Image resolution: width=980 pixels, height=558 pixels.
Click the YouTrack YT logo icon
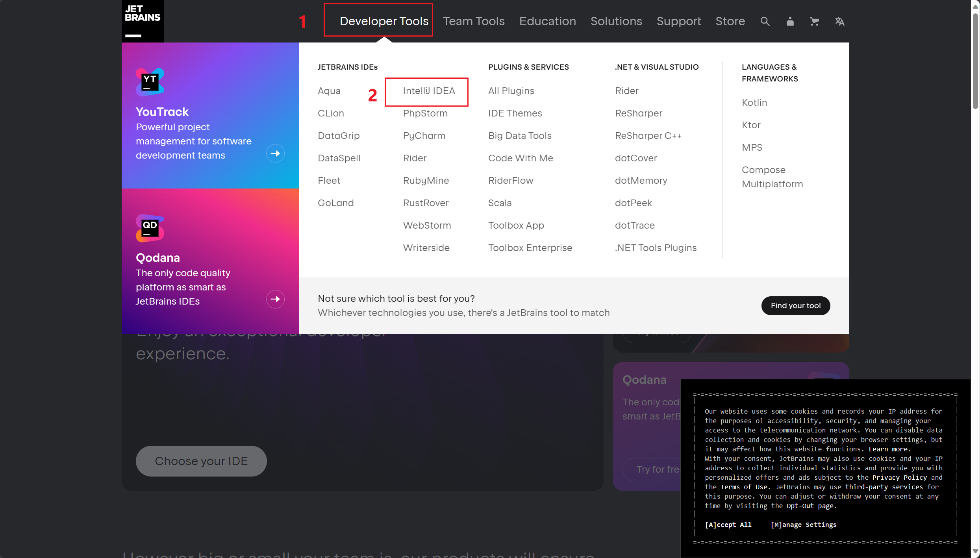150,82
